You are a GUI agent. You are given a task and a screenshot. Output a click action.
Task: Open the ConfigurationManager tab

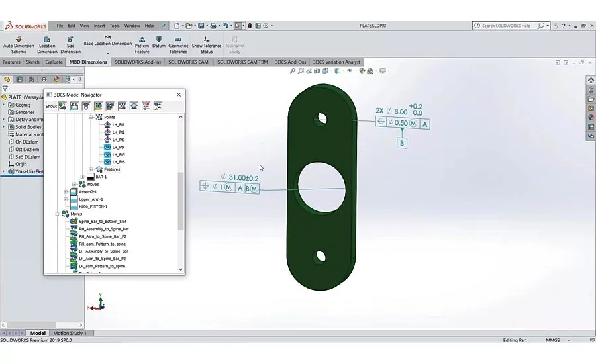pos(32,79)
